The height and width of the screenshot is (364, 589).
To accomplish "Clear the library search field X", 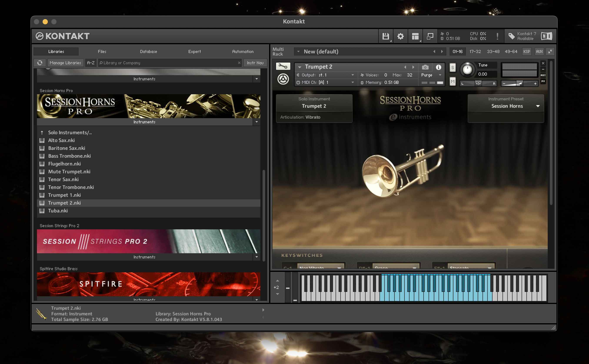I will pos(239,63).
